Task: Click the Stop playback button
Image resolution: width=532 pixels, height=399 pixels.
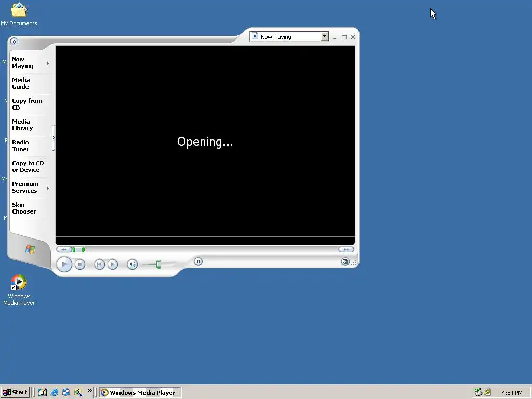Action: (80, 264)
